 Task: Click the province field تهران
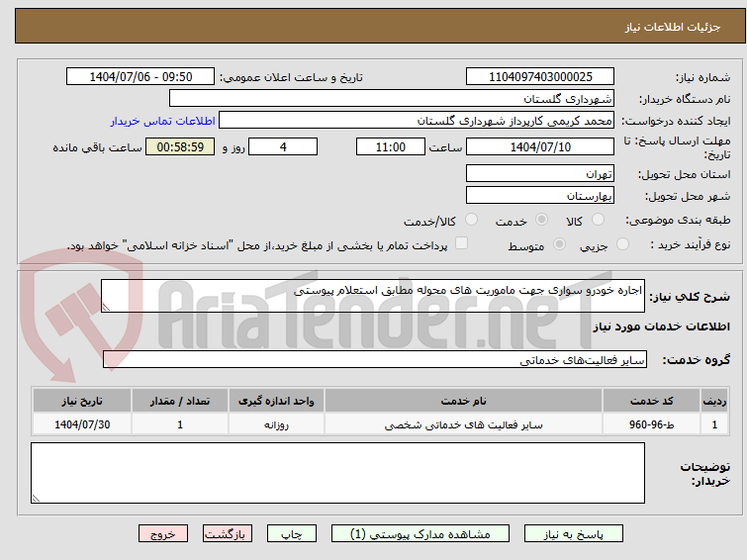point(540,174)
